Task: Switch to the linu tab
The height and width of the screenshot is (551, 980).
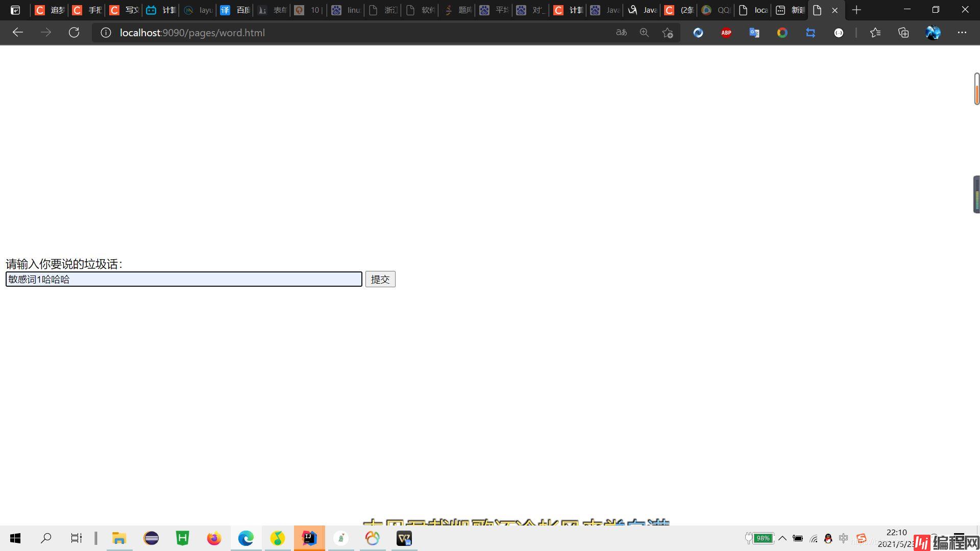Action: coord(347,10)
